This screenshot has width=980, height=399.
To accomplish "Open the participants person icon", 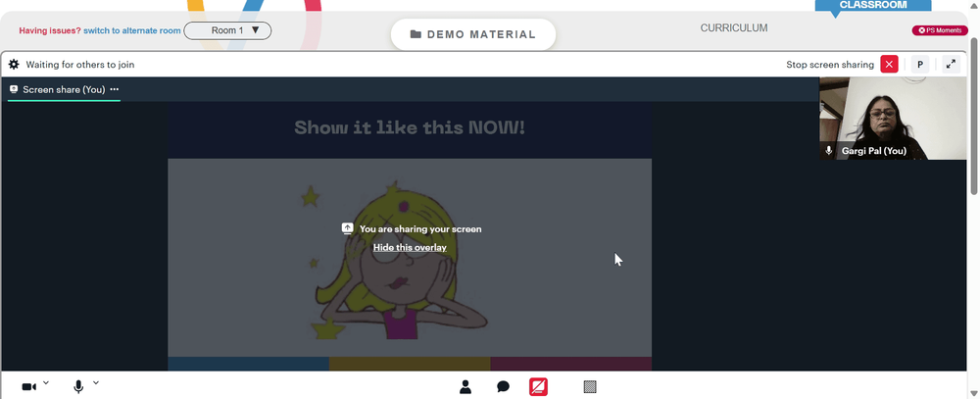I will tap(465, 387).
